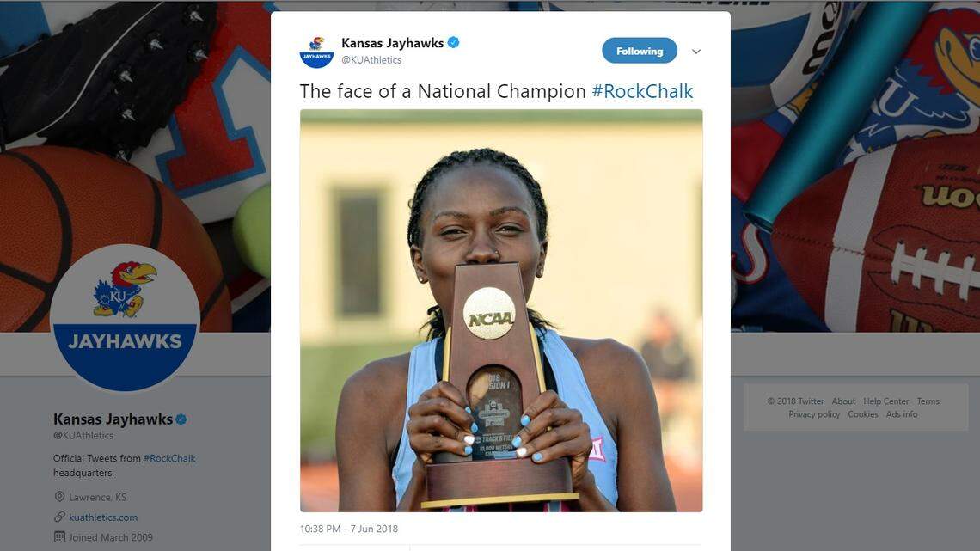Click the Help Center link
The height and width of the screenshot is (551, 980).
(885, 401)
